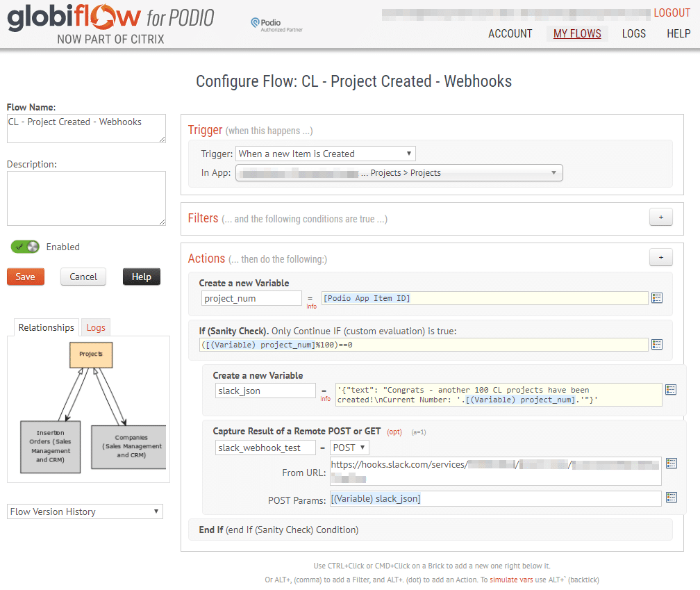Screen dimensions: 700x590
Task: Add a new Action with the plus icon
Action: coord(660,256)
